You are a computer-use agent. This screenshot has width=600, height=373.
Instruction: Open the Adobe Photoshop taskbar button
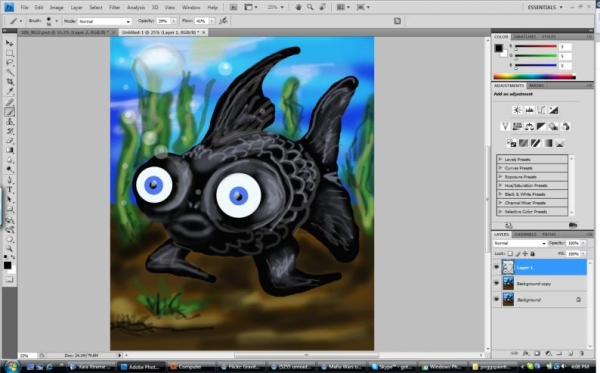coord(140,367)
